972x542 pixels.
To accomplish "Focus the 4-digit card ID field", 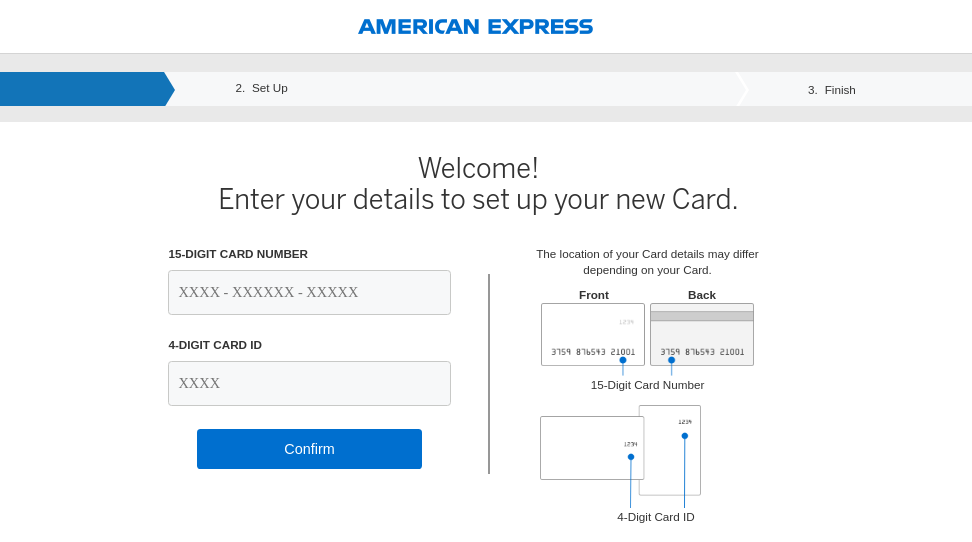I will (x=309, y=383).
